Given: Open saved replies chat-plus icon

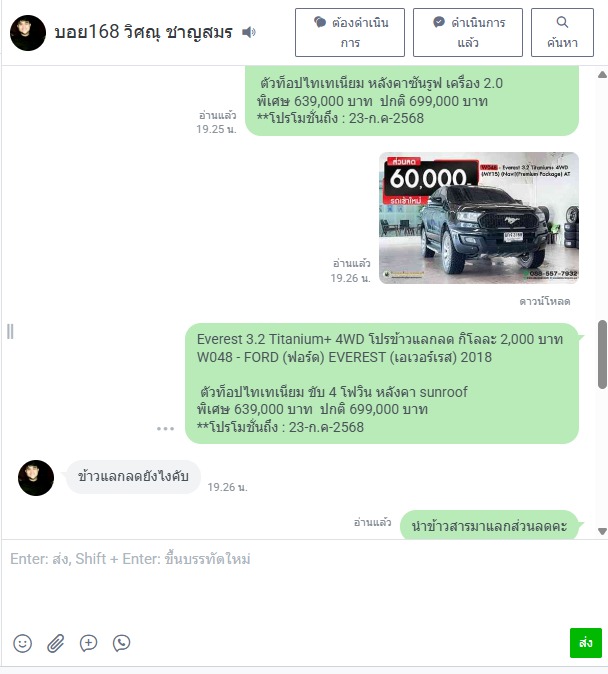Looking at the screenshot, I should tap(89, 643).
